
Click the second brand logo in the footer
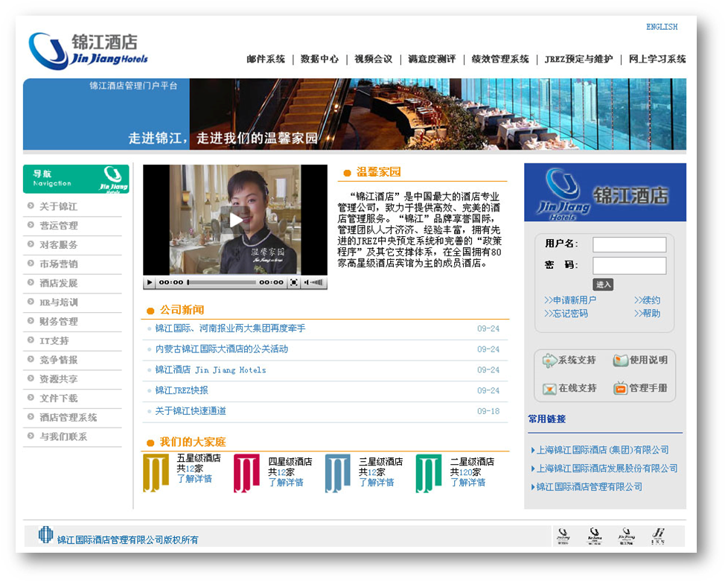tap(595, 536)
